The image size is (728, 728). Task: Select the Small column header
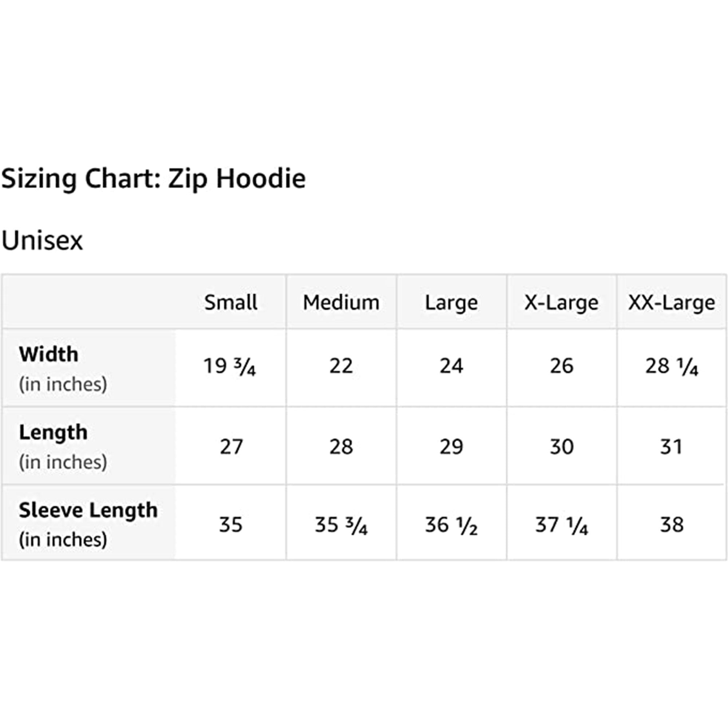231,302
